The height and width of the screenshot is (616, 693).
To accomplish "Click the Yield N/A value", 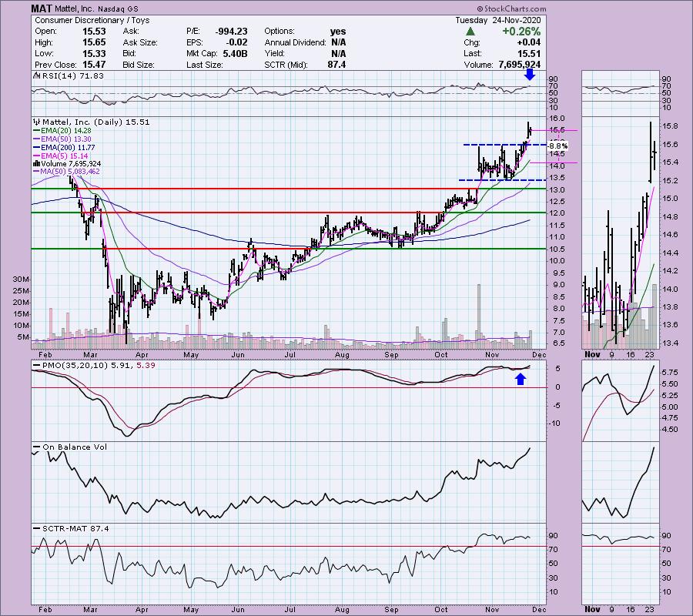I will click(x=339, y=53).
